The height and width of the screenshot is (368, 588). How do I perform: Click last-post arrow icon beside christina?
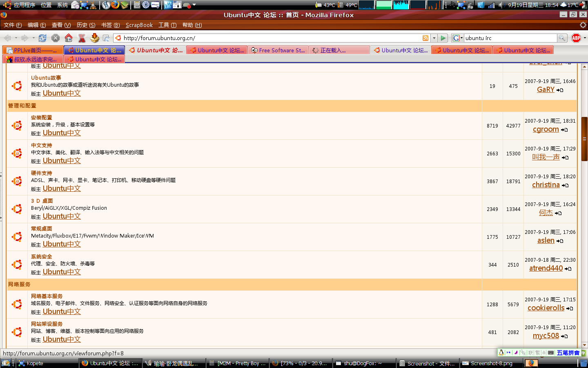point(565,185)
